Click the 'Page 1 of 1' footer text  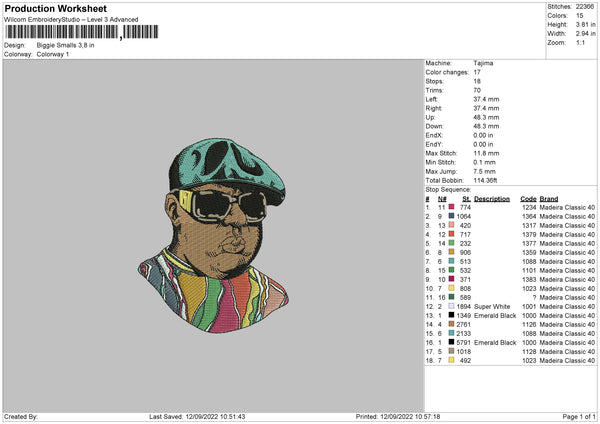[579, 416]
